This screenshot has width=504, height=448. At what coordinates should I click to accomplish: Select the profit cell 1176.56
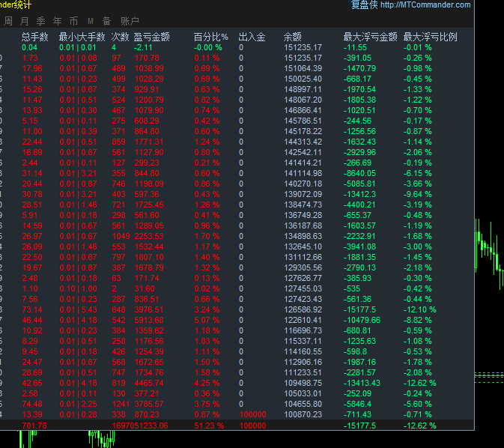pyautogui.click(x=149, y=341)
